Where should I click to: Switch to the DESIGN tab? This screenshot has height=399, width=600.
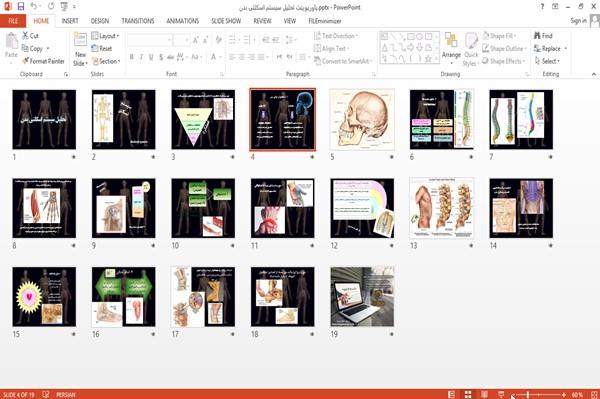[x=100, y=21]
